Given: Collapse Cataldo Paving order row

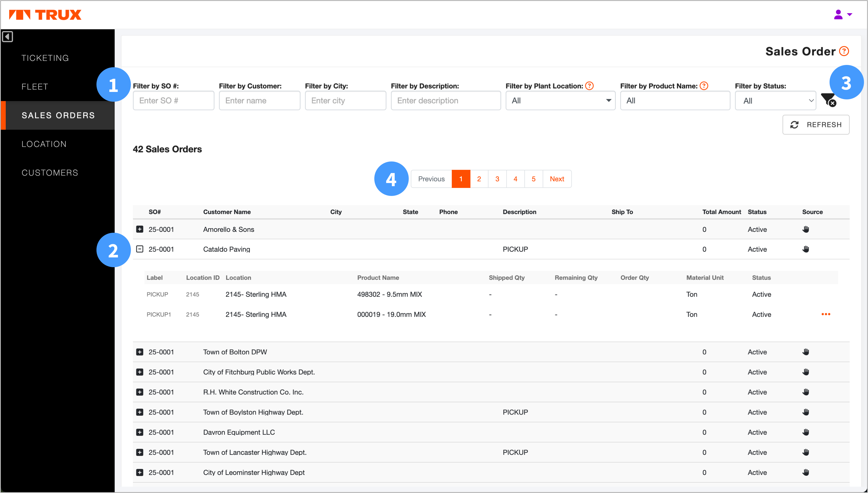Looking at the screenshot, I should coord(140,249).
